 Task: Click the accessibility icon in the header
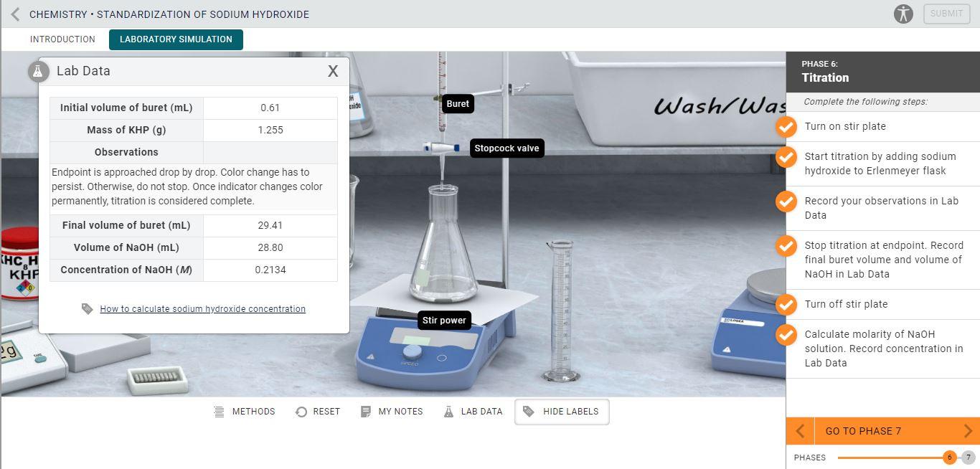click(x=903, y=13)
